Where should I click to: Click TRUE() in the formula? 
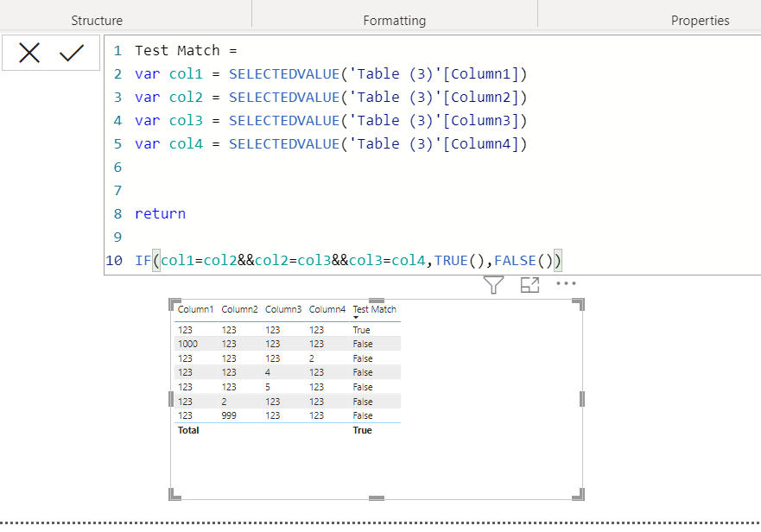tap(460, 261)
